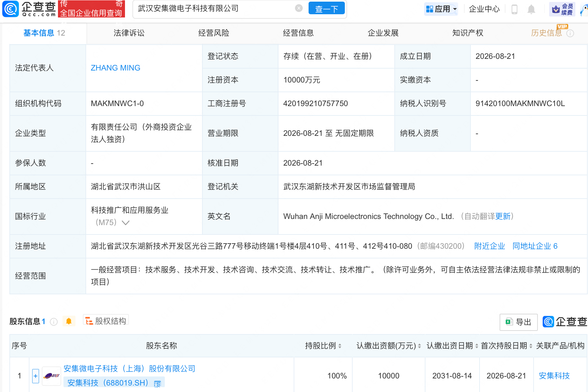Open notifications bell in header
This screenshot has height=392, width=588.
pos(531,9)
